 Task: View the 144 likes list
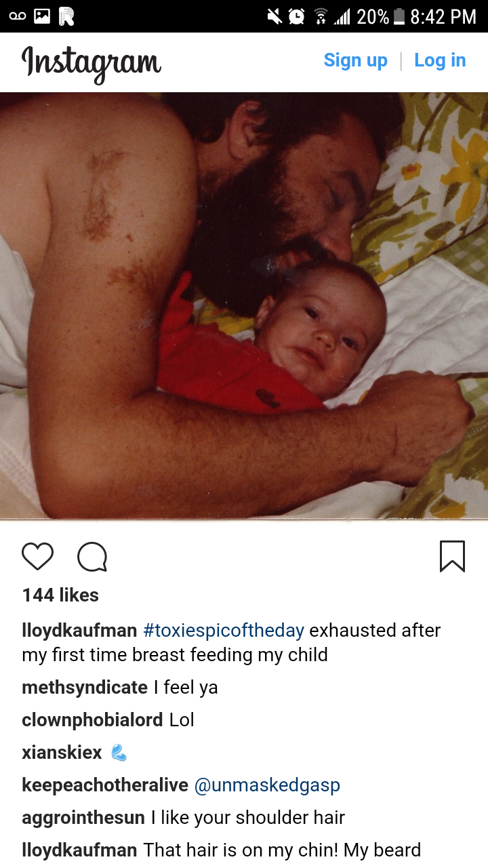60,595
